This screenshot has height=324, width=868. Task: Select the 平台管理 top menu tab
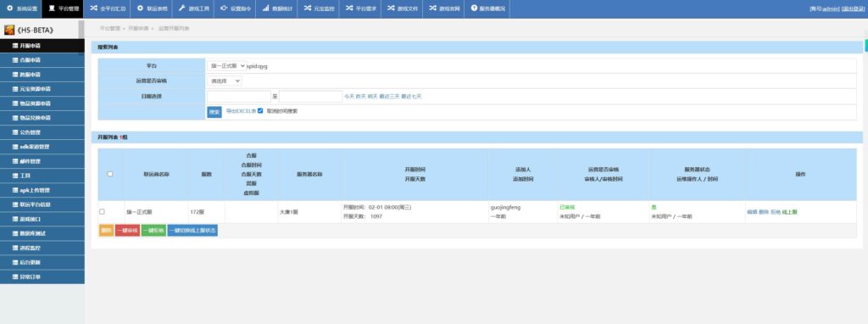[63, 8]
